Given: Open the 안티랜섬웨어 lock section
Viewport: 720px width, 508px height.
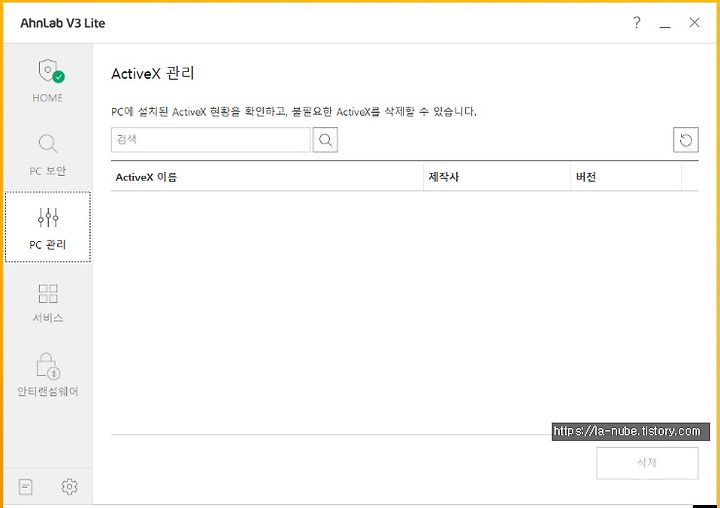Looking at the screenshot, I should pos(48,375).
